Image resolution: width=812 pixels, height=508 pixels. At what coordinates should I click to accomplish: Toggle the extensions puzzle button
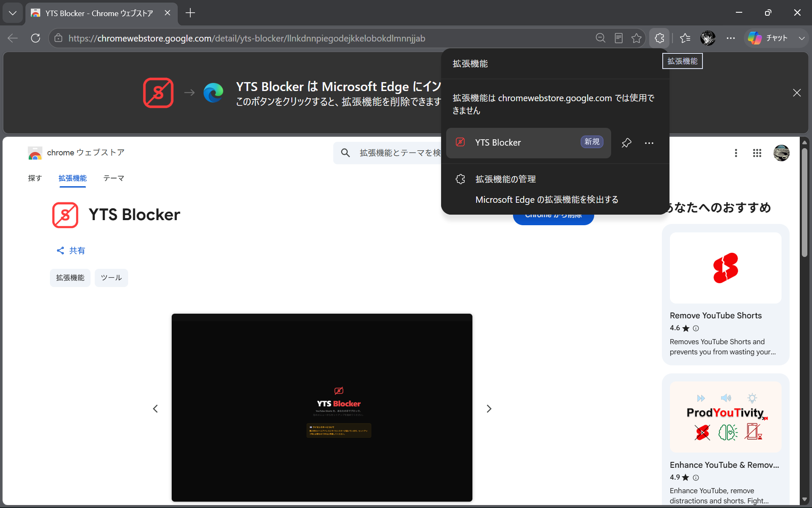point(659,38)
